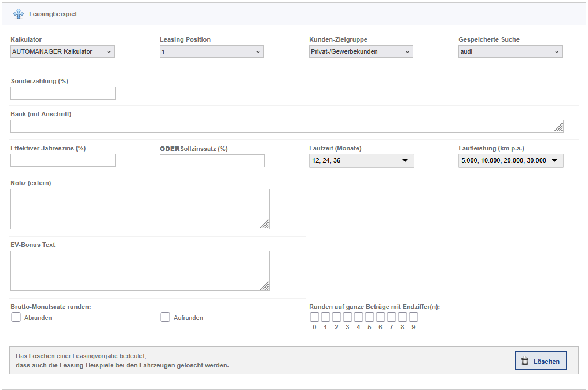This screenshot has width=588, height=390.
Task: Open the Gespeicherte Suche dropdown
Action: pos(510,51)
